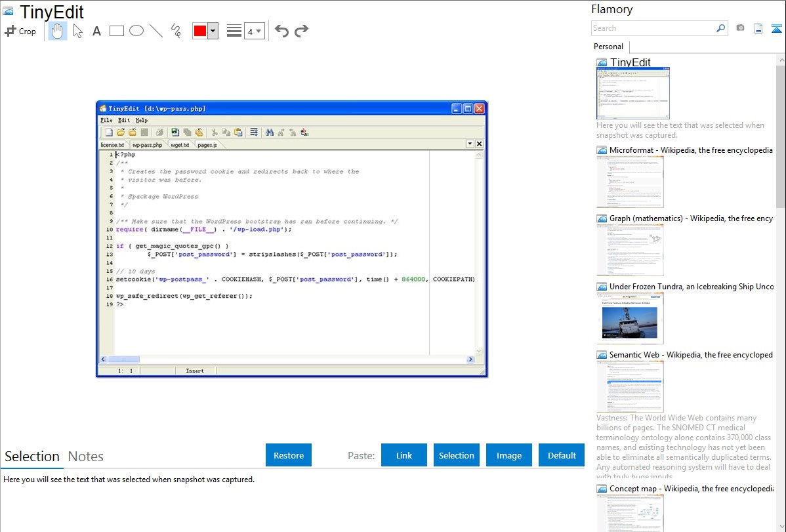Select the freehand draw tool
The image size is (786, 532).
[176, 31]
